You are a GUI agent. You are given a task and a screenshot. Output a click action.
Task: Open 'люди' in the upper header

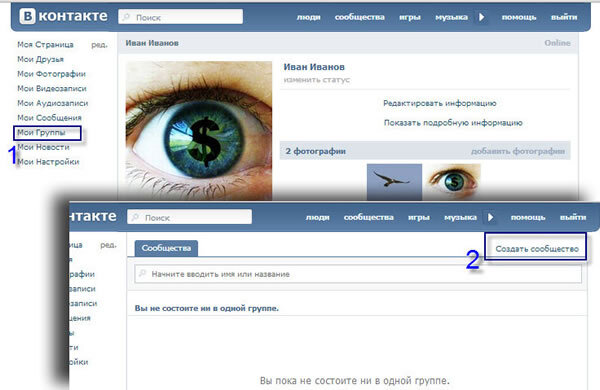[x=308, y=17]
